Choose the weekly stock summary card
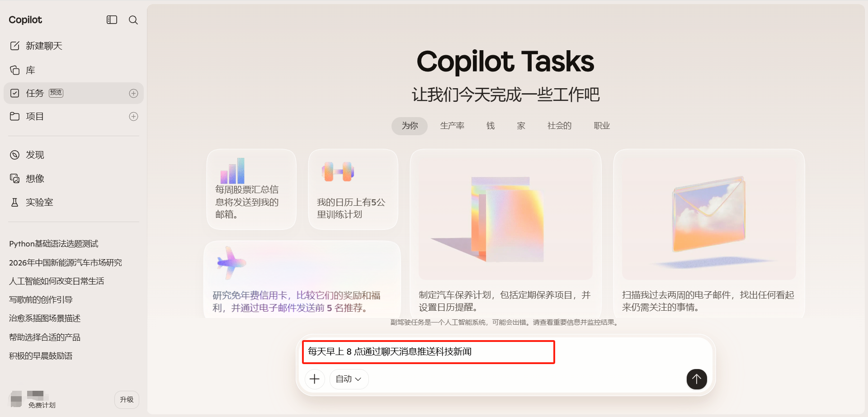Screen dimensions: 868x417 (x=251, y=190)
